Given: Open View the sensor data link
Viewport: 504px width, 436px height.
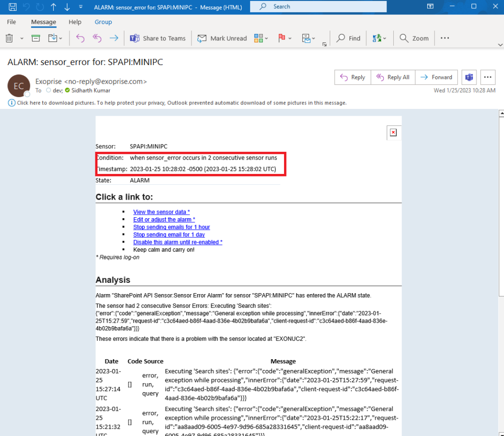Looking at the screenshot, I should pos(161,212).
